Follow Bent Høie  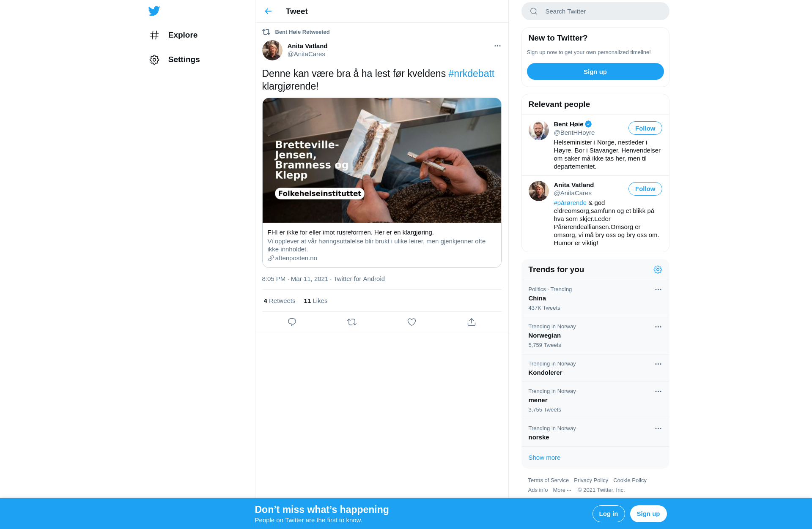645,128
